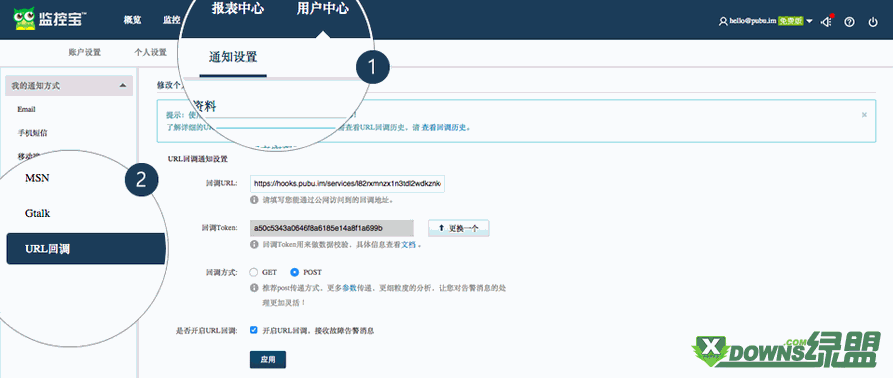Click the 免费版 badge
Image resolution: width=893 pixels, height=378 pixels.
pos(791,21)
